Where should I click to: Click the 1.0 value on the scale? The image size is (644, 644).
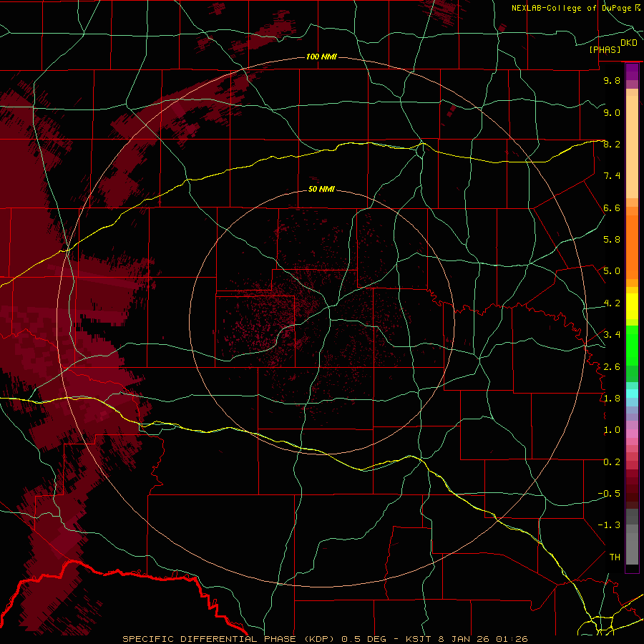pos(612,429)
